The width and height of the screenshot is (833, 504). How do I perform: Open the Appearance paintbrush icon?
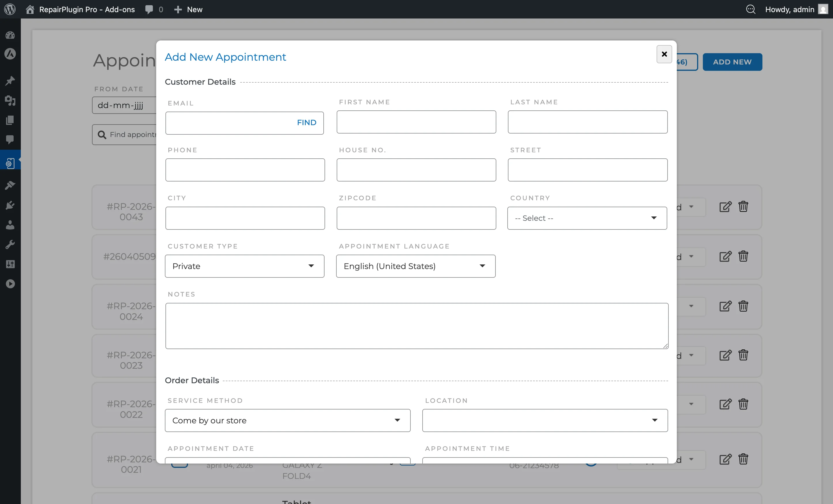[x=10, y=185]
